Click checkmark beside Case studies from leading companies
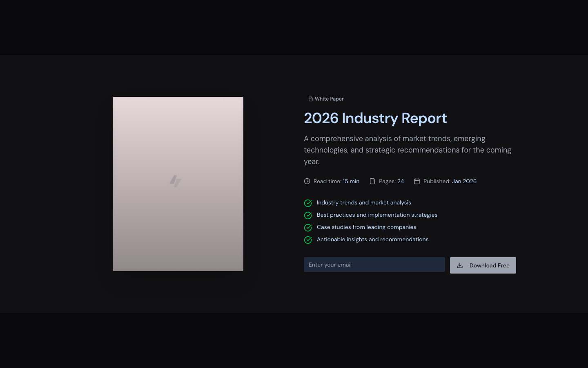The height and width of the screenshot is (368, 588). pyautogui.click(x=308, y=228)
